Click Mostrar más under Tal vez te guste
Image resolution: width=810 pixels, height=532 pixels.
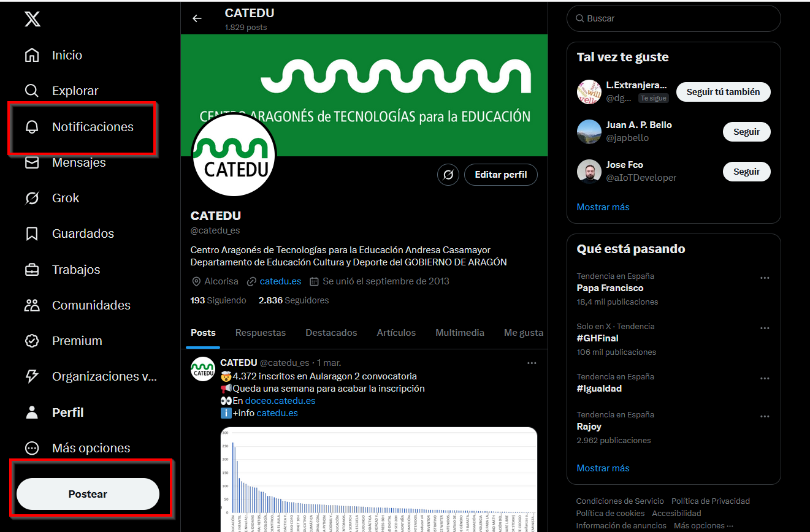(x=603, y=207)
